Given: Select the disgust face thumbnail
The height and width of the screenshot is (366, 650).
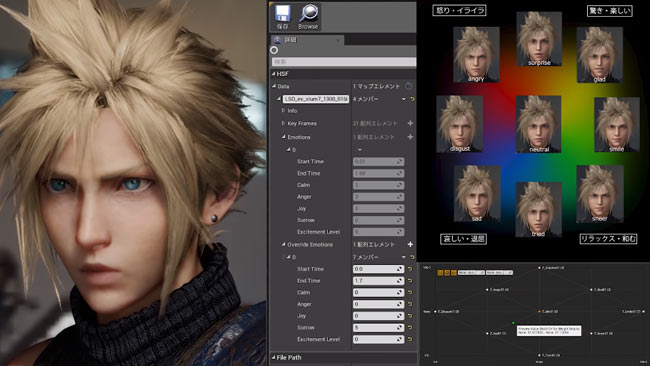Looking at the screenshot, I should [x=459, y=124].
